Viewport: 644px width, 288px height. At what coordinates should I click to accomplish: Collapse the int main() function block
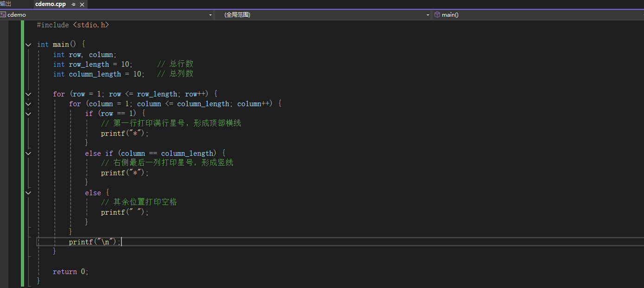tap(28, 45)
